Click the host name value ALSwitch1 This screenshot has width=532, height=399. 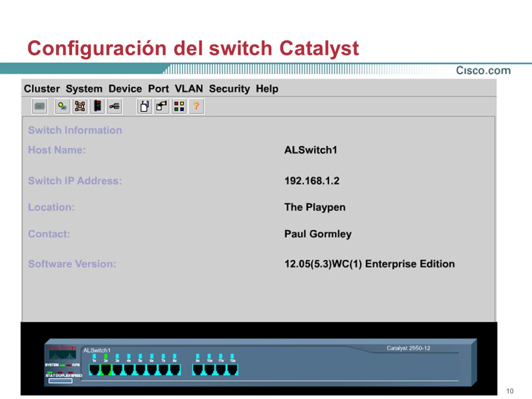(x=311, y=150)
